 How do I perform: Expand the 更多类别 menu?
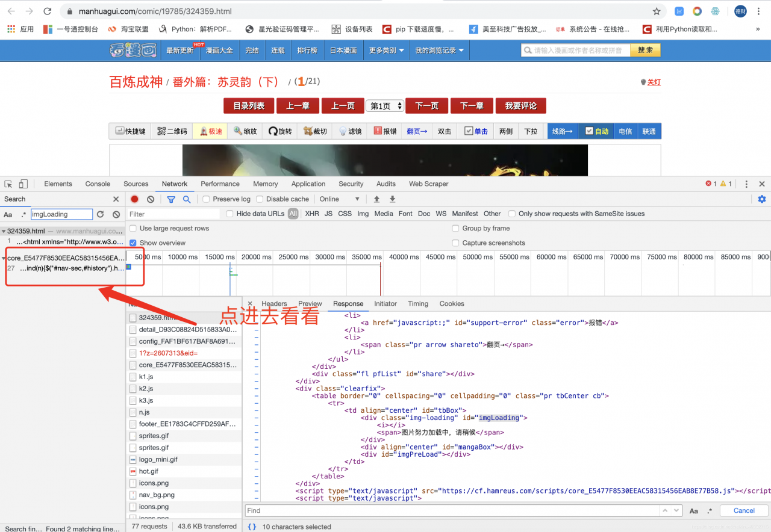[386, 51]
